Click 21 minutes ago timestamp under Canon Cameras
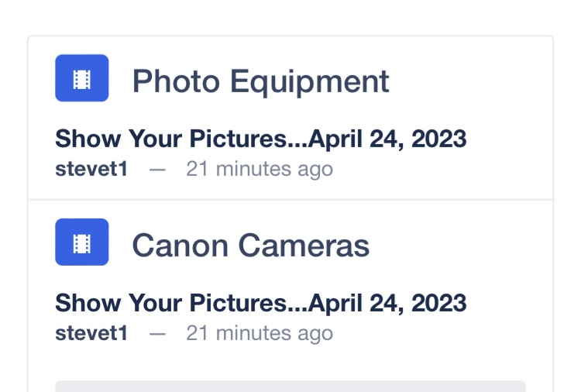Viewport: 581px width, 392px height. point(260,333)
